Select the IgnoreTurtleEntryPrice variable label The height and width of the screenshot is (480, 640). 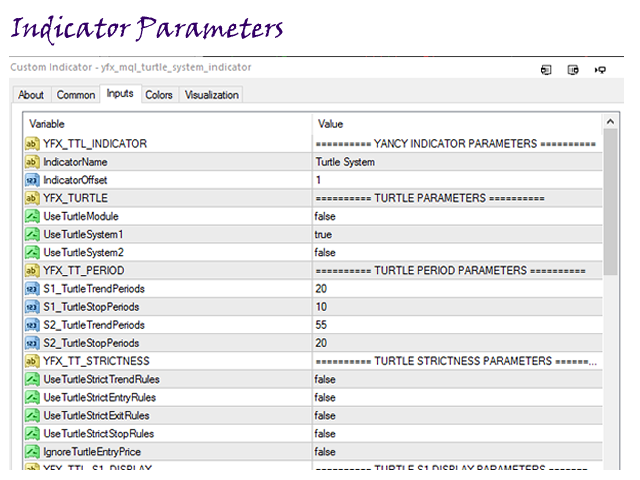click(x=92, y=452)
